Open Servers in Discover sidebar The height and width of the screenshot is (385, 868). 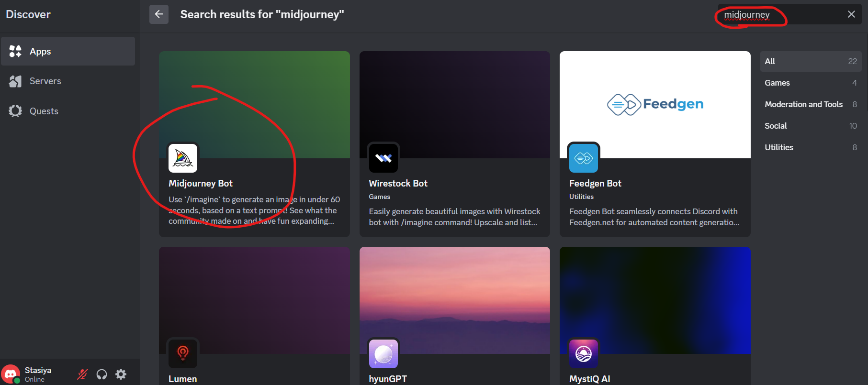point(68,81)
